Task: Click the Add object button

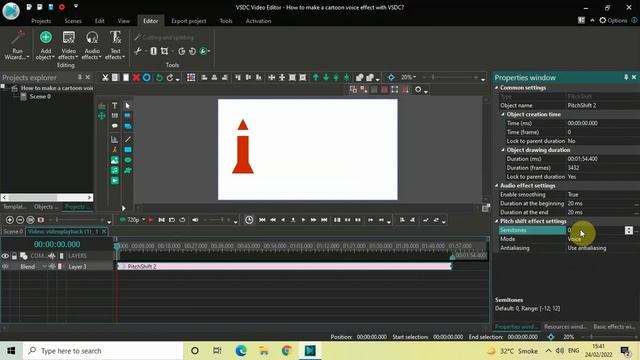Action: pyautogui.click(x=45, y=45)
